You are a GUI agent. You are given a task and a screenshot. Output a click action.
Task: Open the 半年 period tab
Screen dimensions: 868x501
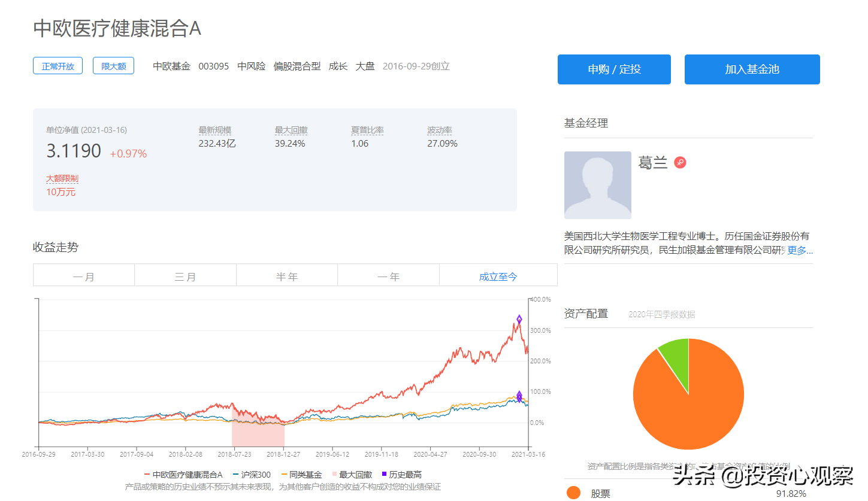(287, 275)
